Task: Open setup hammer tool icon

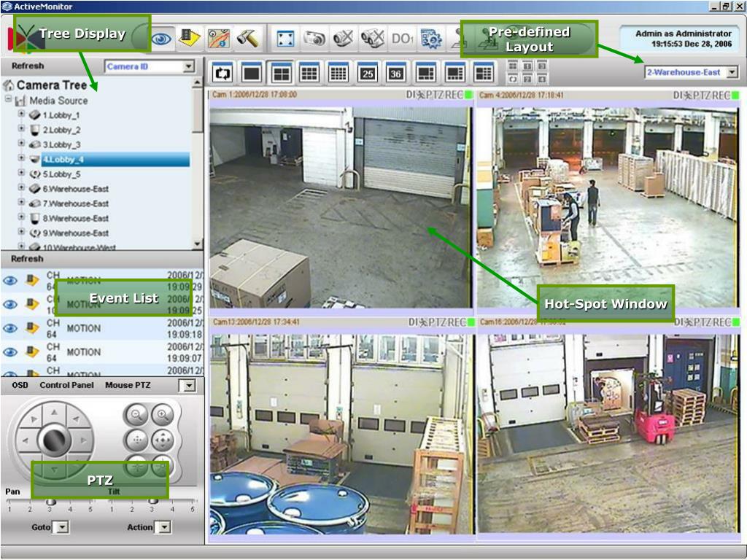Action: coord(248,38)
